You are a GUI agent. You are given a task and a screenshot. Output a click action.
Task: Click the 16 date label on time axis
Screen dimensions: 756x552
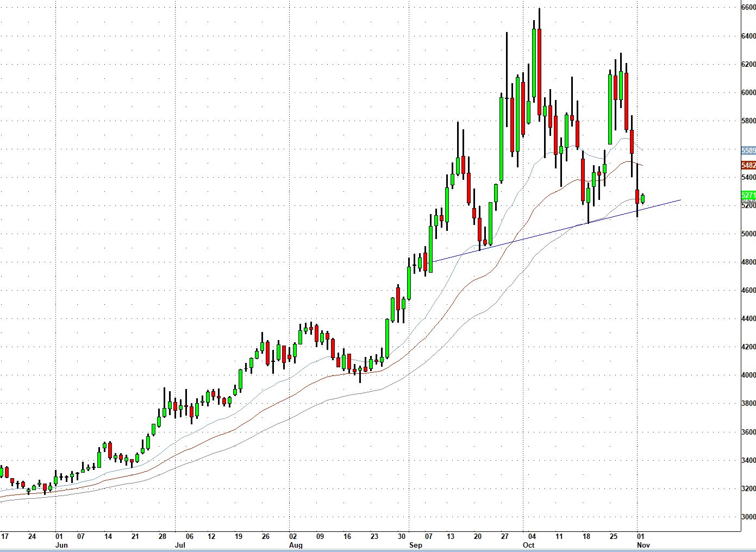[x=347, y=537]
